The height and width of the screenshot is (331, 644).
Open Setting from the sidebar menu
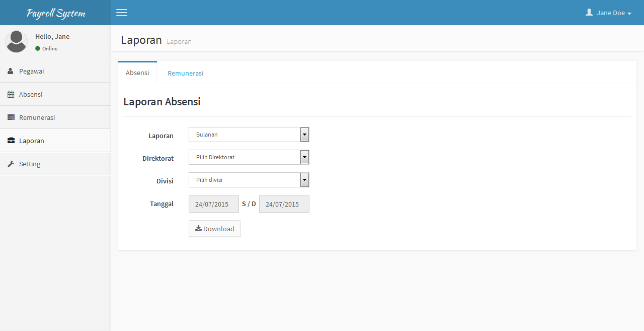tap(30, 164)
